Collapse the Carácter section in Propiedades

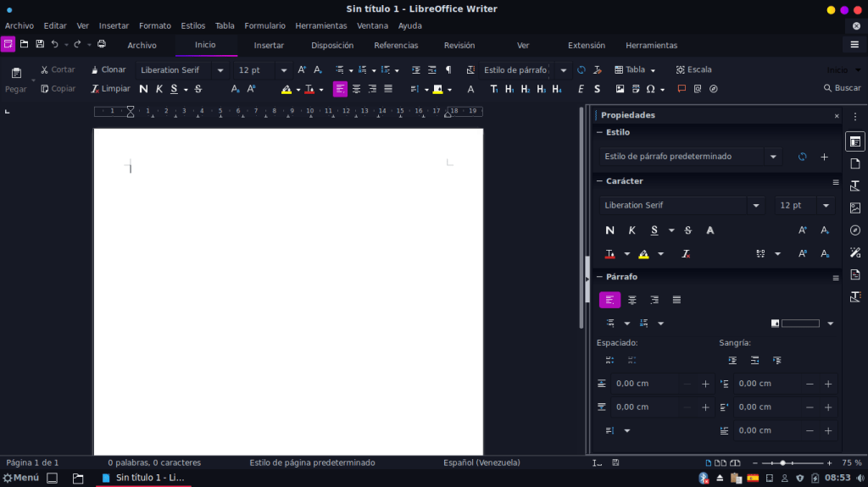[x=599, y=181]
